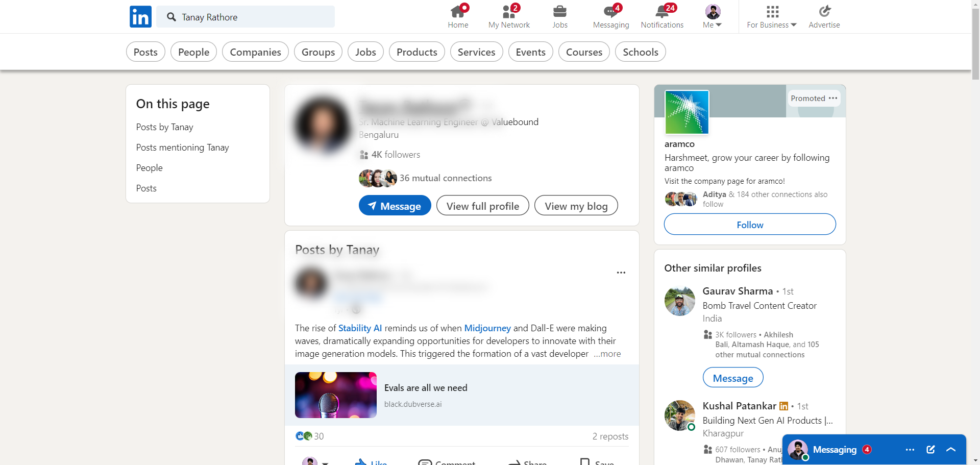This screenshot has height=465, width=980.
Task: Open promoted ad options menu
Action: click(x=833, y=98)
